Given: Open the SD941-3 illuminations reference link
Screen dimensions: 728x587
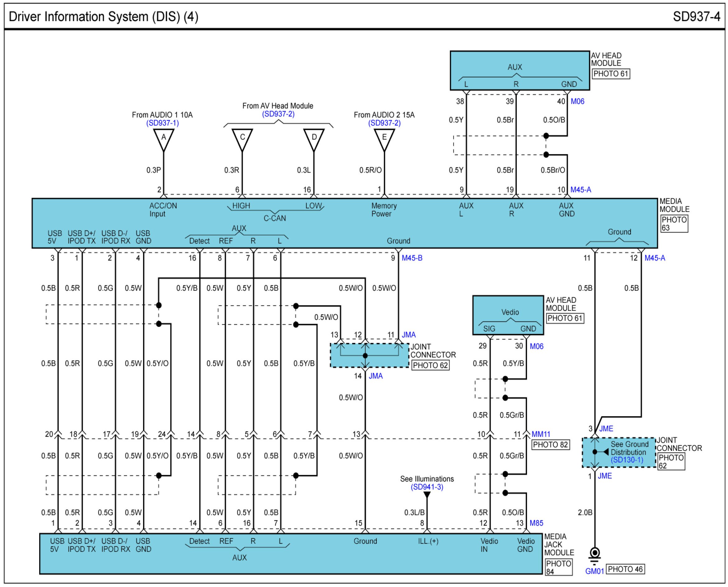Looking at the screenshot, I should click(x=427, y=487).
